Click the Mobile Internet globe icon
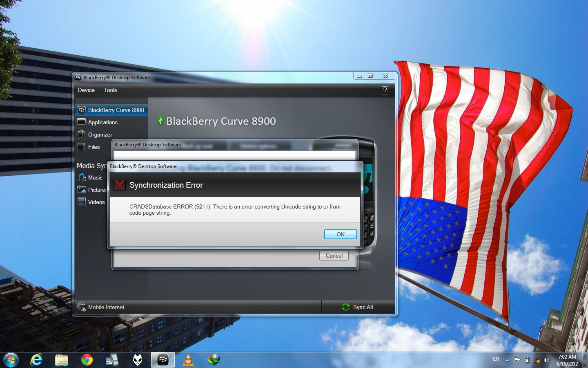This screenshot has height=368, width=588. (x=82, y=307)
